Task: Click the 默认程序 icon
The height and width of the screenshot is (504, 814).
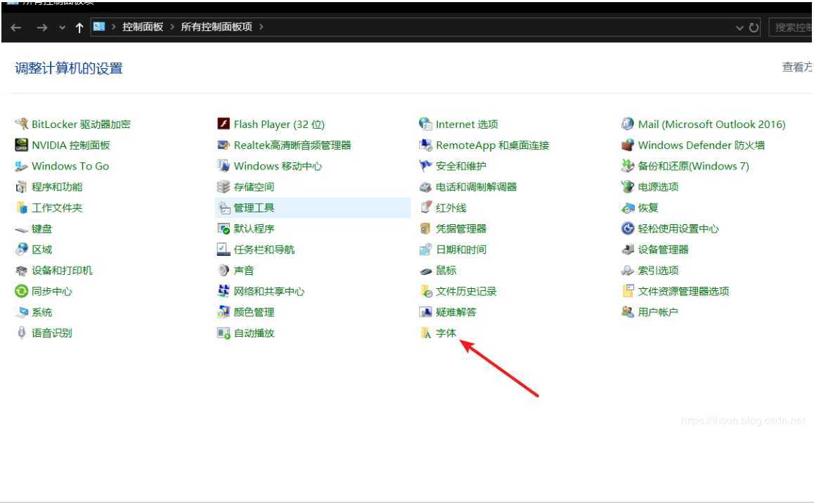Action: [224, 229]
